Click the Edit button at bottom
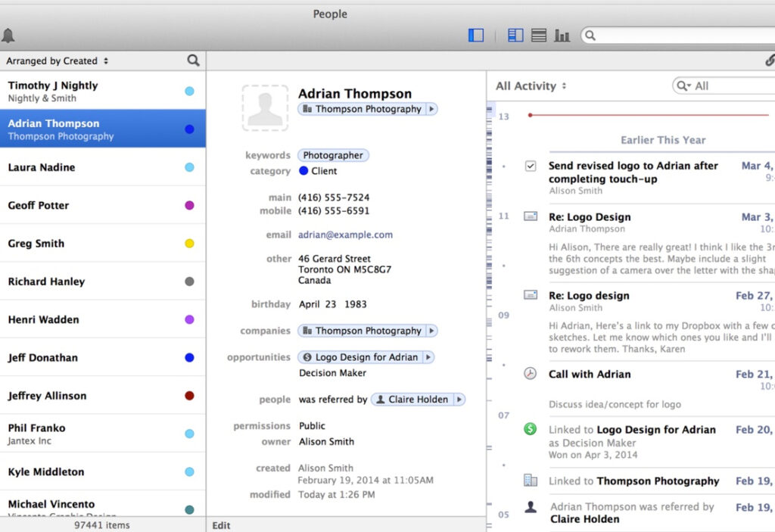Viewport: 775px width, 532px height. 221,525
